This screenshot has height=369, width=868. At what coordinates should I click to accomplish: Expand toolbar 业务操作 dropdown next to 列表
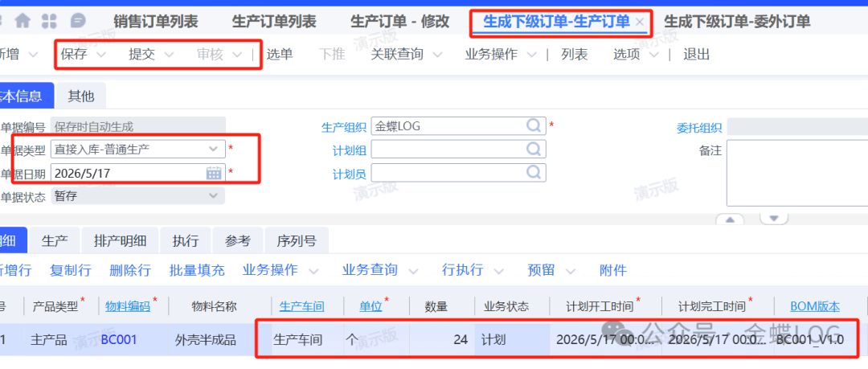[531, 55]
